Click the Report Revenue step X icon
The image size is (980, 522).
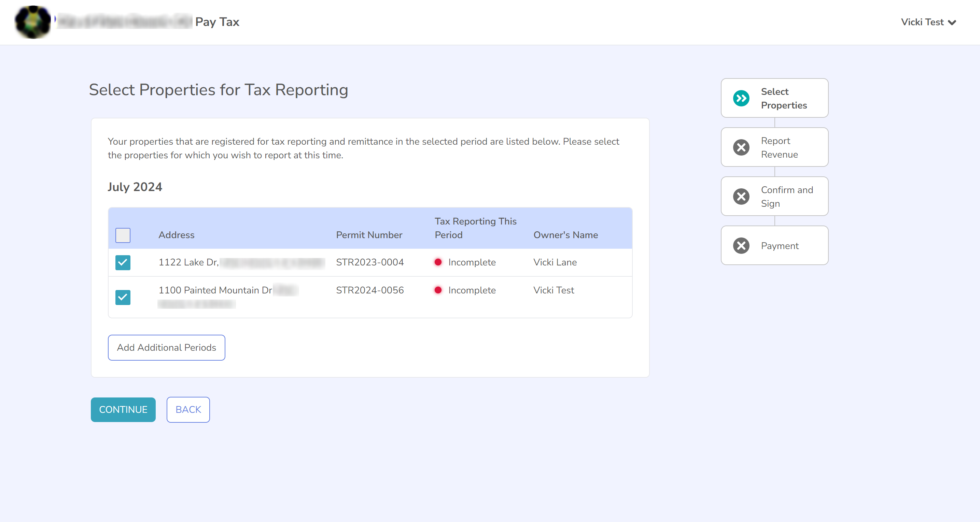click(741, 147)
